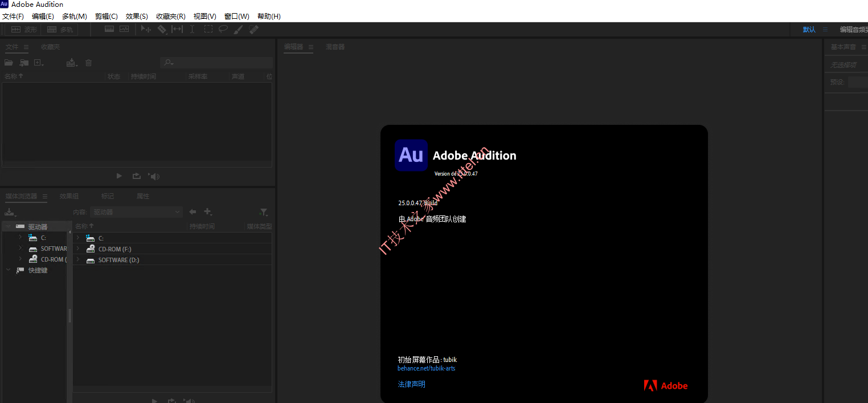Select the Marquee Selection tool
This screenshot has width=868, height=403.
coord(208,29)
